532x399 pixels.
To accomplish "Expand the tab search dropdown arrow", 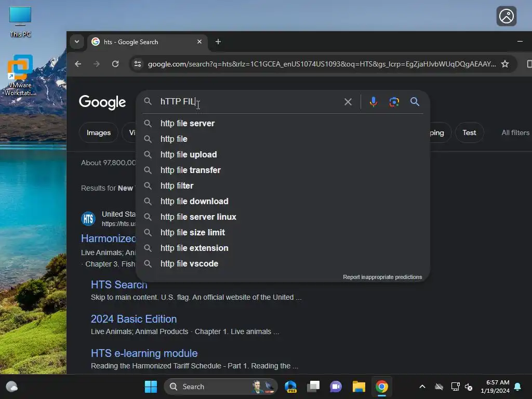I will pyautogui.click(x=77, y=42).
